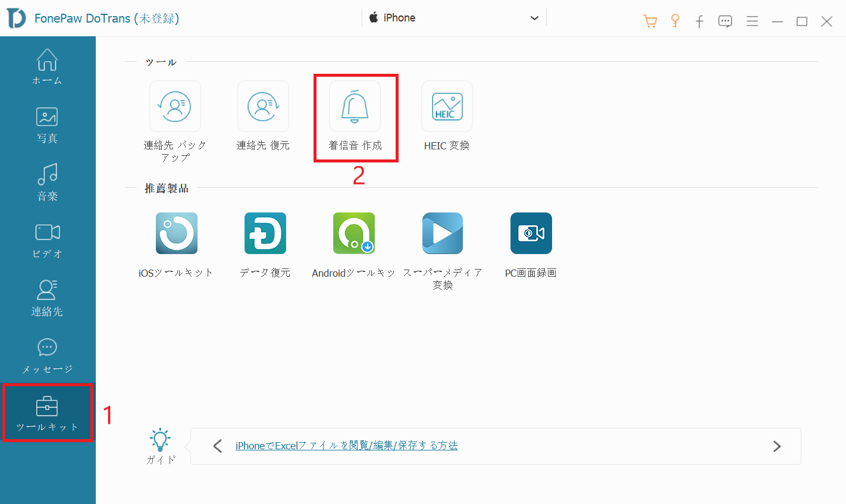846x504 pixels.
Task: View メッセージ (Messages) section
Action: 47,356
